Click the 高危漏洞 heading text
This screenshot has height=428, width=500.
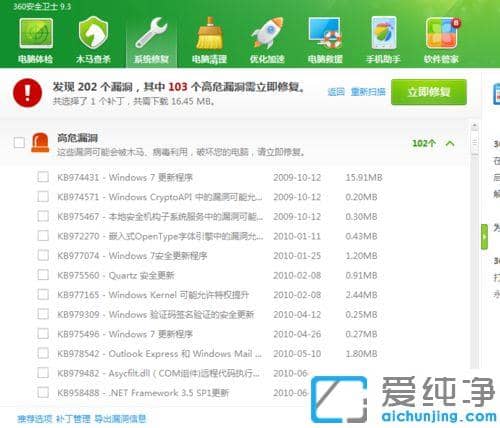(77, 138)
